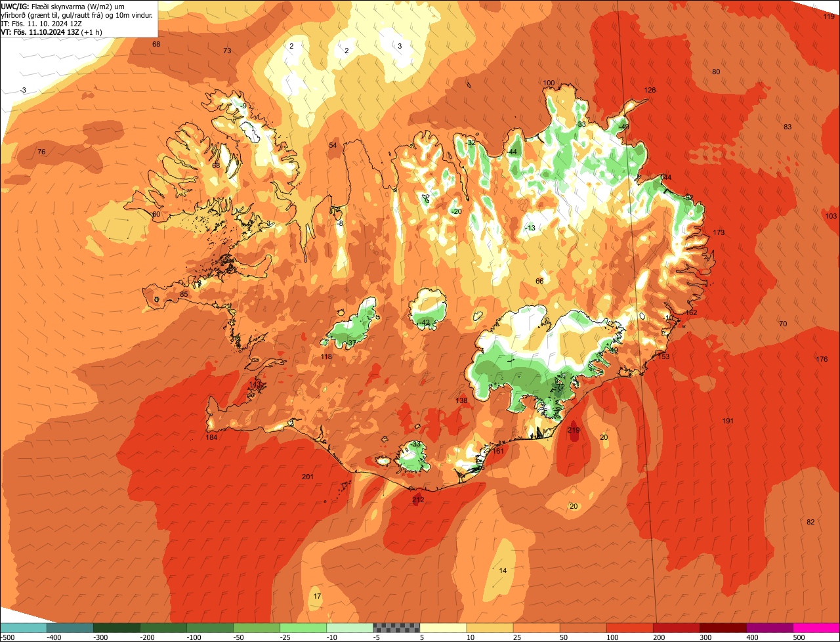Click the 'VT: Fös. 11.10.2024 13Z (+1 h)' line
This screenshot has width=840, height=642.
point(51,32)
